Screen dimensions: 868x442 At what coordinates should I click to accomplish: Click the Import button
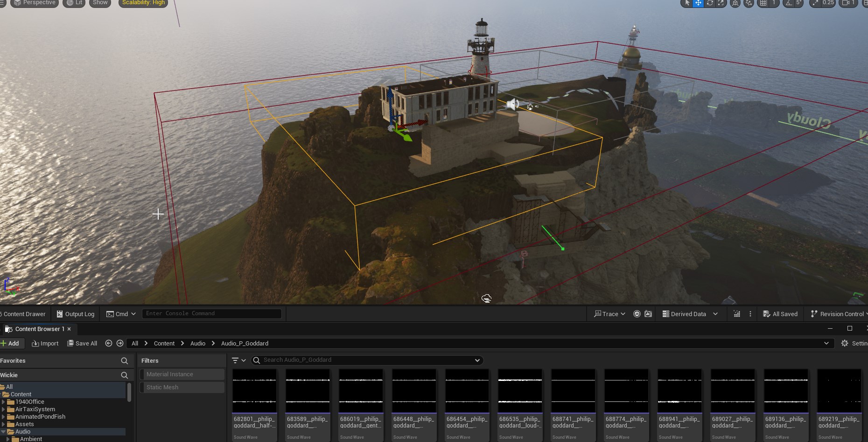45,343
